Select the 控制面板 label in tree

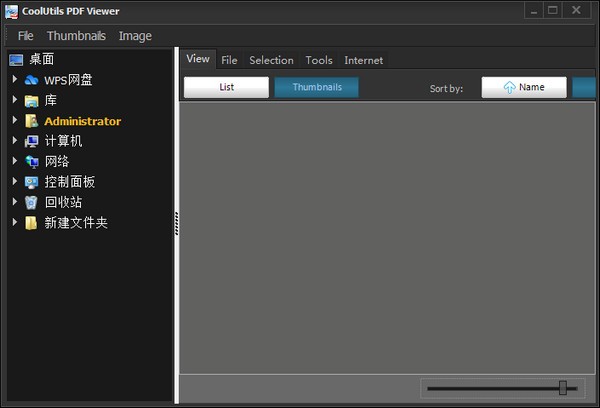(70, 182)
